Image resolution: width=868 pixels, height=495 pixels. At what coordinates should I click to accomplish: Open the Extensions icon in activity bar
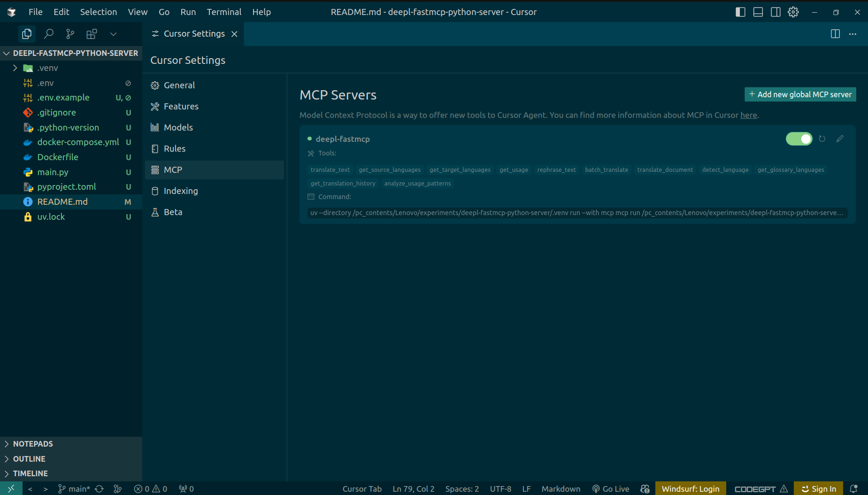(x=92, y=34)
